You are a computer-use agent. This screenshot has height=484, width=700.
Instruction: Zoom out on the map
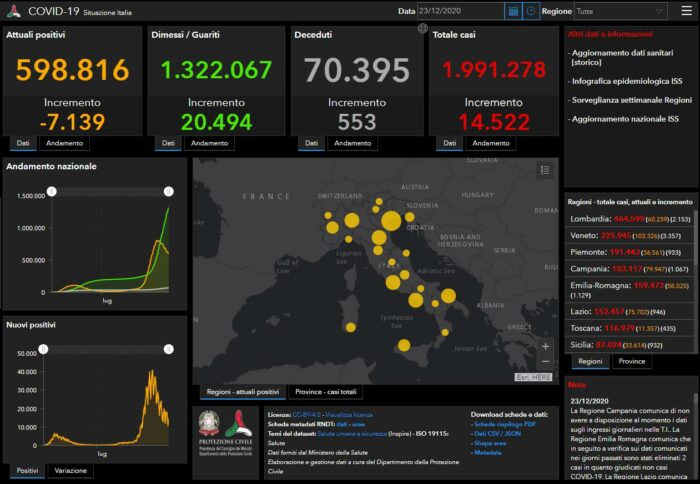(545, 361)
